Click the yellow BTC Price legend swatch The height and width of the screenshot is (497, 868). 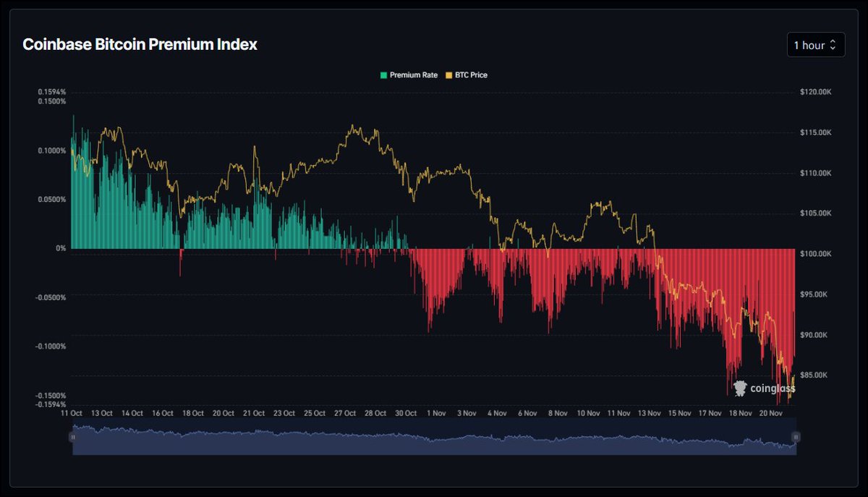tap(449, 75)
